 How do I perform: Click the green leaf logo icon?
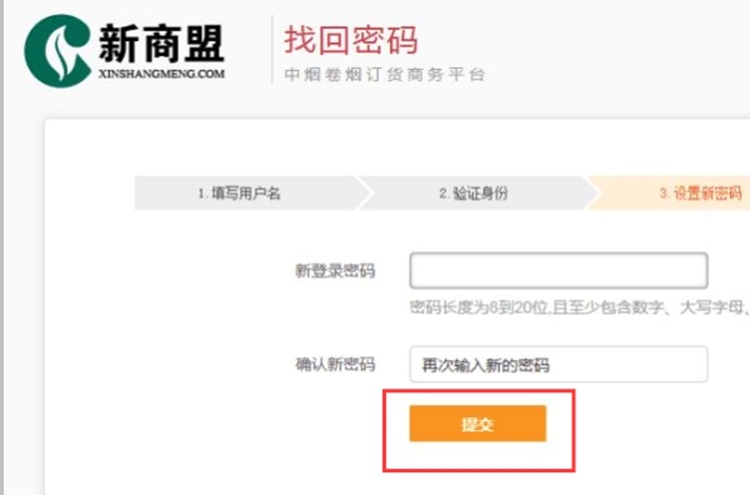(57, 51)
